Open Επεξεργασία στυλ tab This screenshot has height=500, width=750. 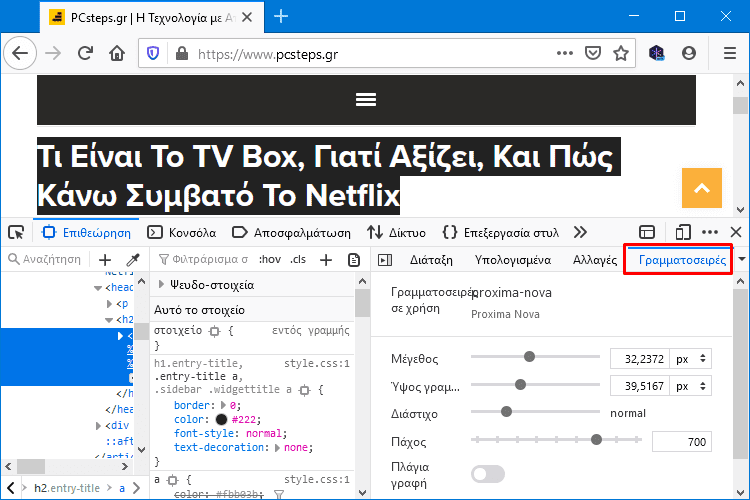click(x=500, y=233)
